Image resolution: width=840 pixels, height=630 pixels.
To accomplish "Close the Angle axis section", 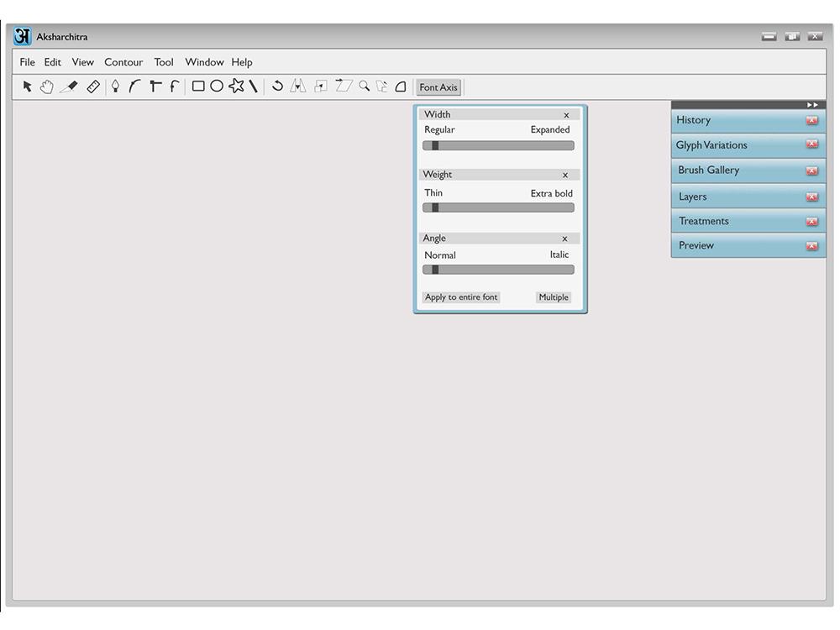I will click(564, 239).
